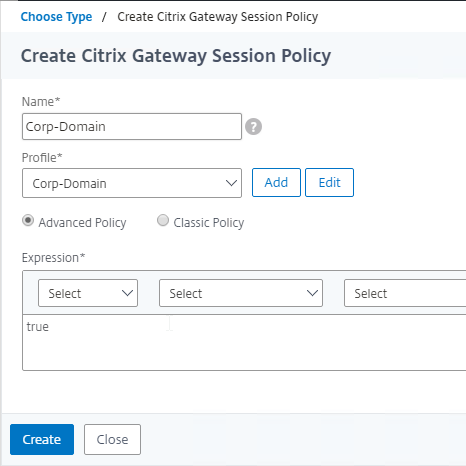This screenshot has height=466, width=466.
Task: Open the Profile dropdown showing Corp-Domain
Action: [x=132, y=183]
